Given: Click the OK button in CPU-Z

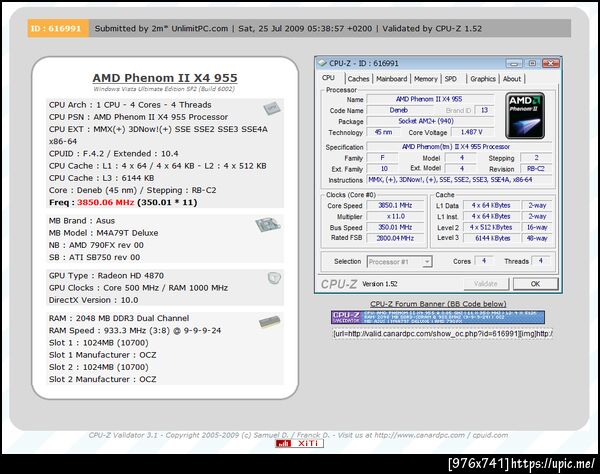Looking at the screenshot, I should pyautogui.click(x=535, y=284).
